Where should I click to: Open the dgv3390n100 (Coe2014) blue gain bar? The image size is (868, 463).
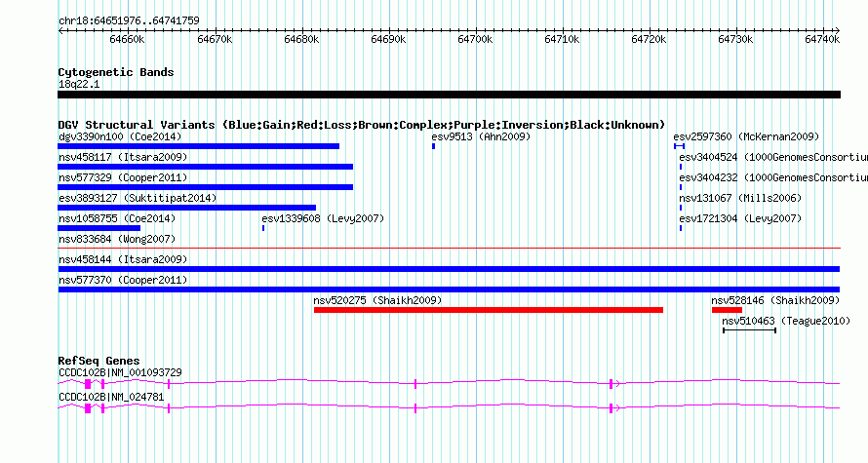199,146
